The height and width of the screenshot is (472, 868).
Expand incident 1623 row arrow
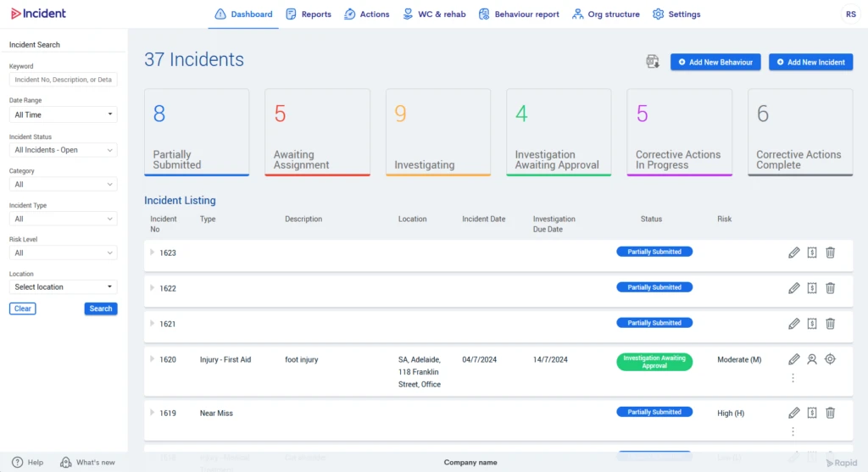[152, 253]
